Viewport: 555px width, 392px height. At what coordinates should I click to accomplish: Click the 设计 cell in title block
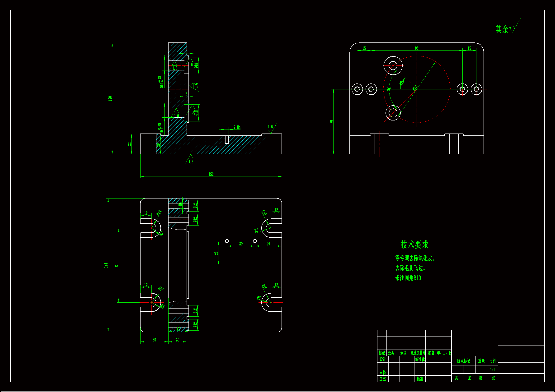click(x=383, y=360)
